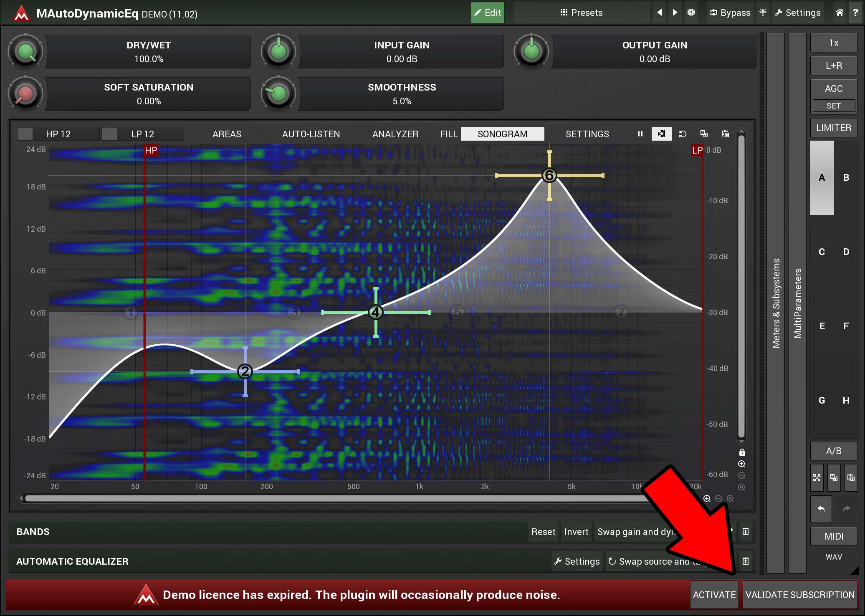
Task: Click the undo arrow in the right panel
Action: click(x=821, y=509)
